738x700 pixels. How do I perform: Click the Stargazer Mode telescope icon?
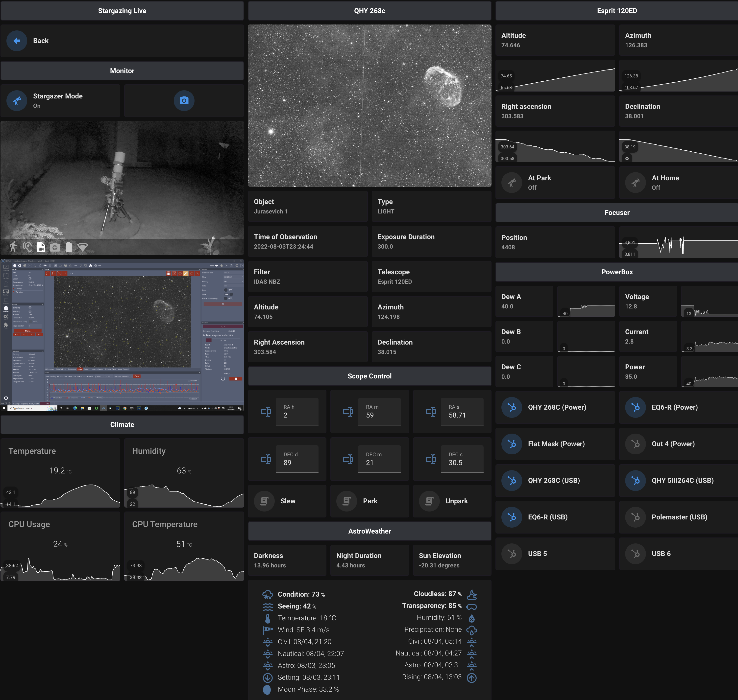pos(17,100)
